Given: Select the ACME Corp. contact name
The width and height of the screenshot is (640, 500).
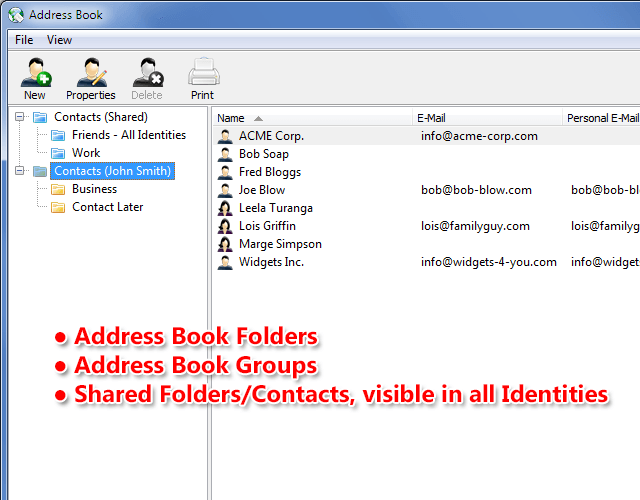Looking at the screenshot, I should [271, 136].
